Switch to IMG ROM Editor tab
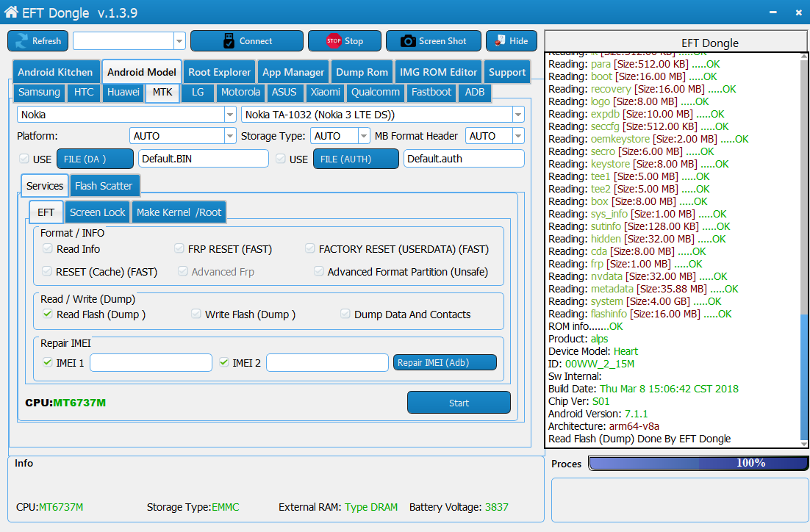Viewport: 810px width, 532px height. 438,72
